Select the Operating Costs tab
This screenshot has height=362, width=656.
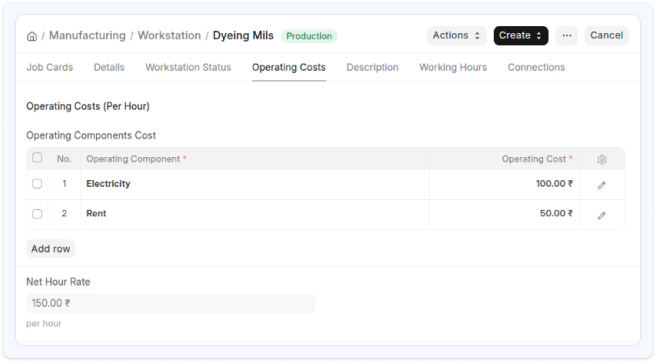(x=289, y=67)
